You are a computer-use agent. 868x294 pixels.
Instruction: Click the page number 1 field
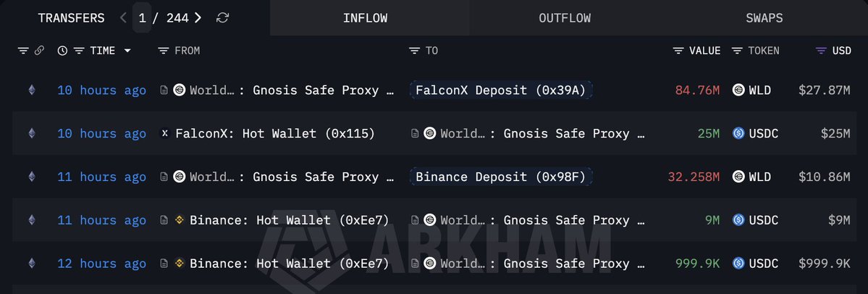point(143,18)
